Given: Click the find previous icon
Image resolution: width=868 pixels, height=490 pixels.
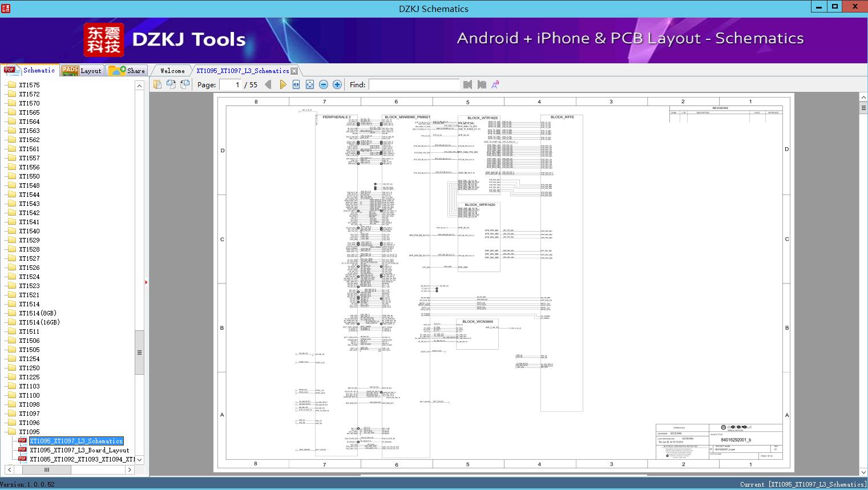Looking at the screenshot, I should [x=468, y=84].
